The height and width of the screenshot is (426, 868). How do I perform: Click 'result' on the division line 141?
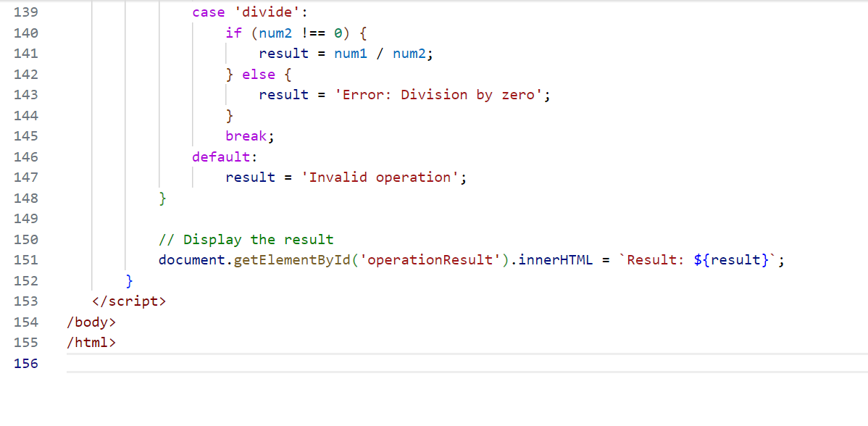(284, 54)
